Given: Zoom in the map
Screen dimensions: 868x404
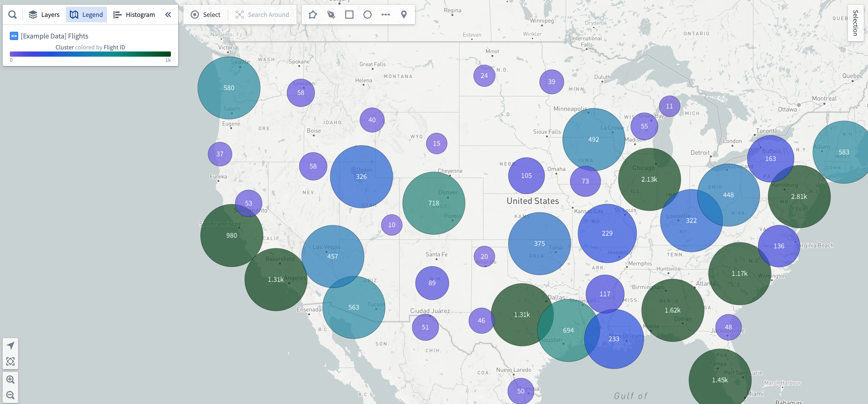Looking at the screenshot, I should (10, 379).
